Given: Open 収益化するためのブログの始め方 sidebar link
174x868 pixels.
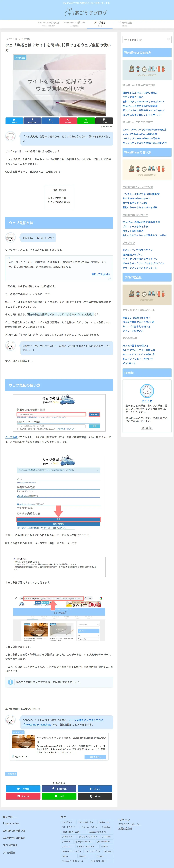Looking at the screenshot, I should pyautogui.click(x=140, y=93).
